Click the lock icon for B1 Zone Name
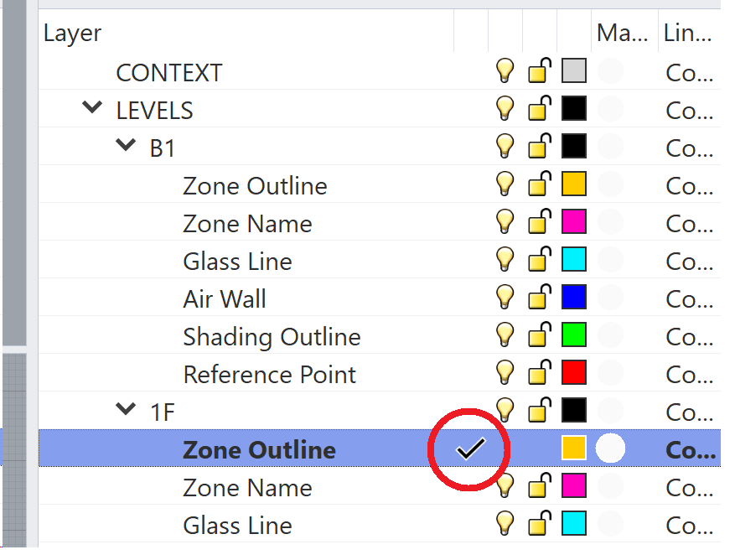 [x=540, y=222]
